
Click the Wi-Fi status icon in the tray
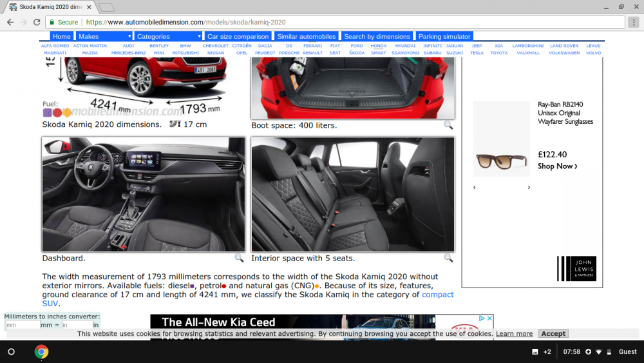pyautogui.click(x=599, y=352)
